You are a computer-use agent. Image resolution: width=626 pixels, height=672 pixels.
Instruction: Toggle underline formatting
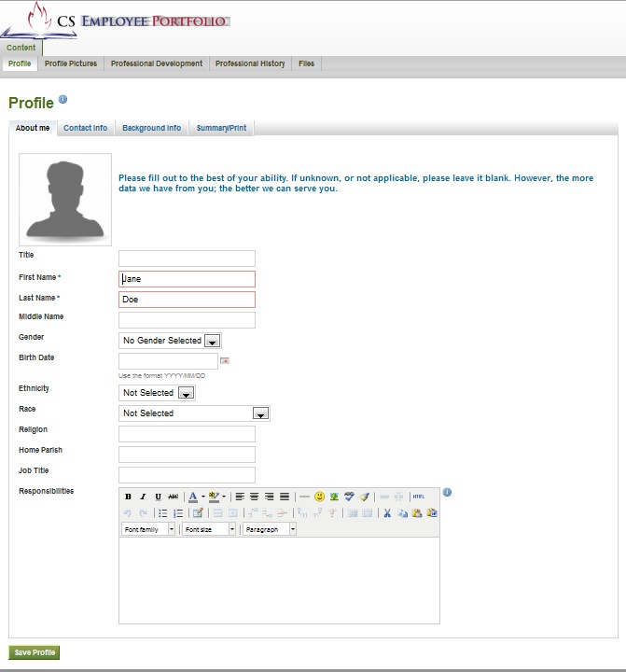tap(158, 497)
